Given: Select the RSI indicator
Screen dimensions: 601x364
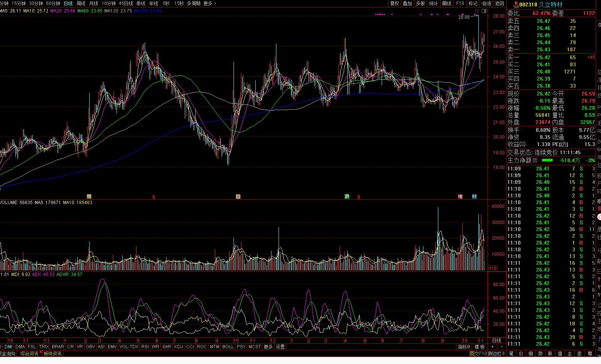Looking at the screenshot, I should [x=145, y=347].
